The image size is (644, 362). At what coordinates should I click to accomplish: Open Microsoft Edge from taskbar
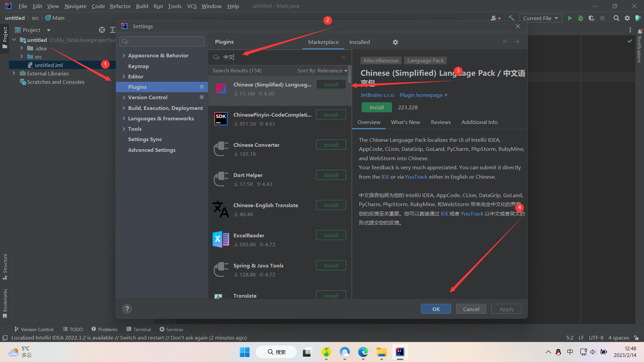pos(363,352)
